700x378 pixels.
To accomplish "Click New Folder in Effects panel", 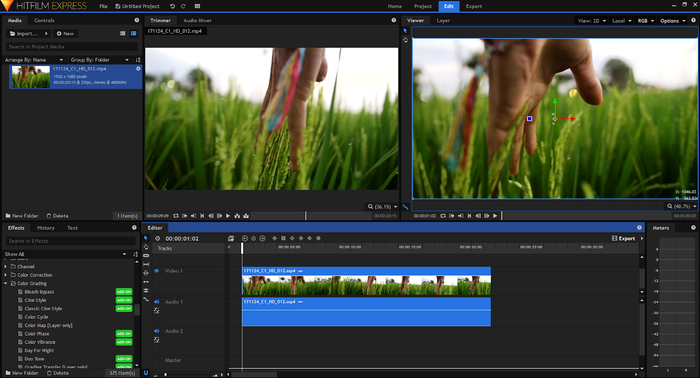I will pyautogui.click(x=22, y=373).
